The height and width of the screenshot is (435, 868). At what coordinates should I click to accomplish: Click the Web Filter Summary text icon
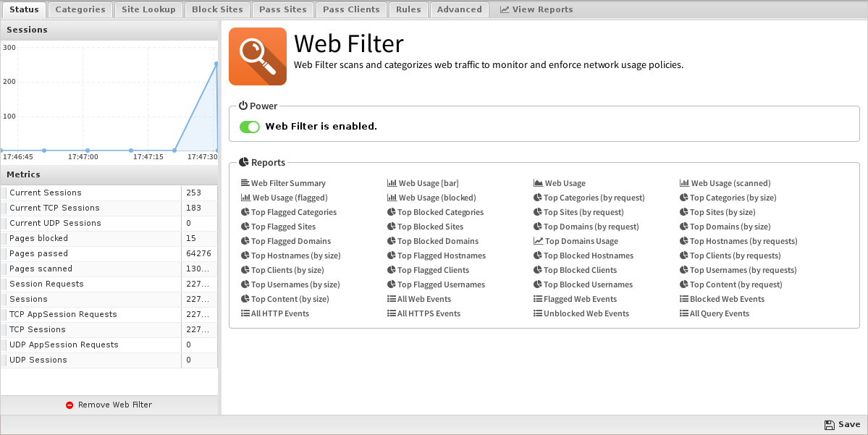coord(245,183)
